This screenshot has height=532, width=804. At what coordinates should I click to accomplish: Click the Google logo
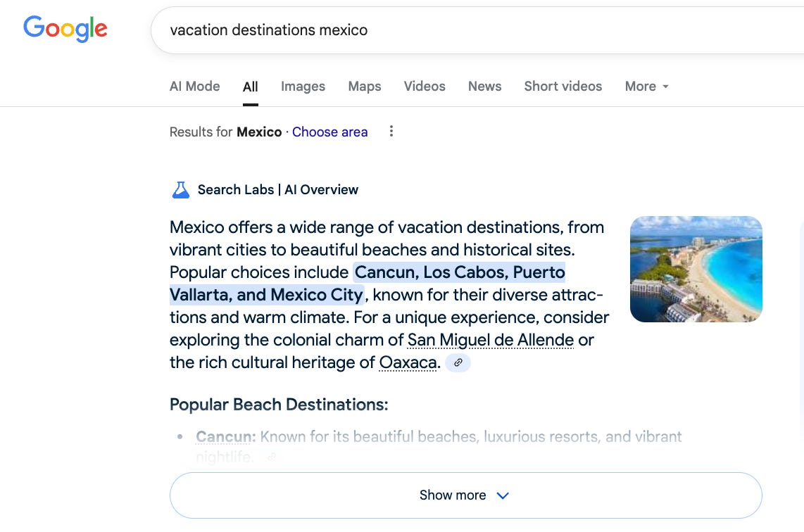click(65, 29)
